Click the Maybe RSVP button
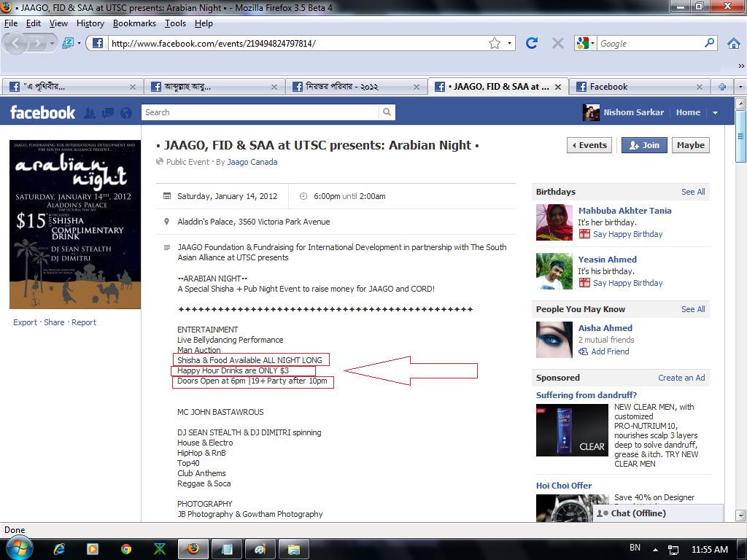Screen dimensions: 747x560 pos(690,145)
